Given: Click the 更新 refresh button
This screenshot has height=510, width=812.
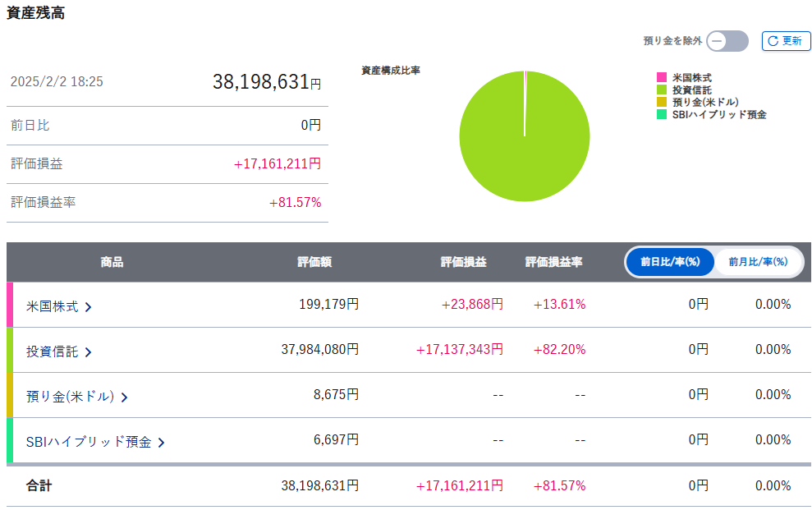Looking at the screenshot, I should click(x=786, y=41).
